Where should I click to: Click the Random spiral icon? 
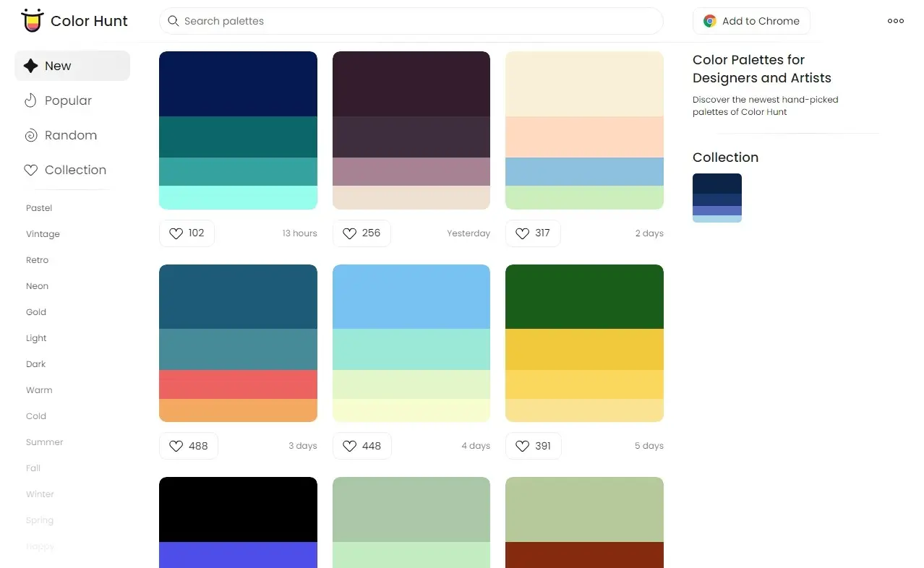[30, 135]
